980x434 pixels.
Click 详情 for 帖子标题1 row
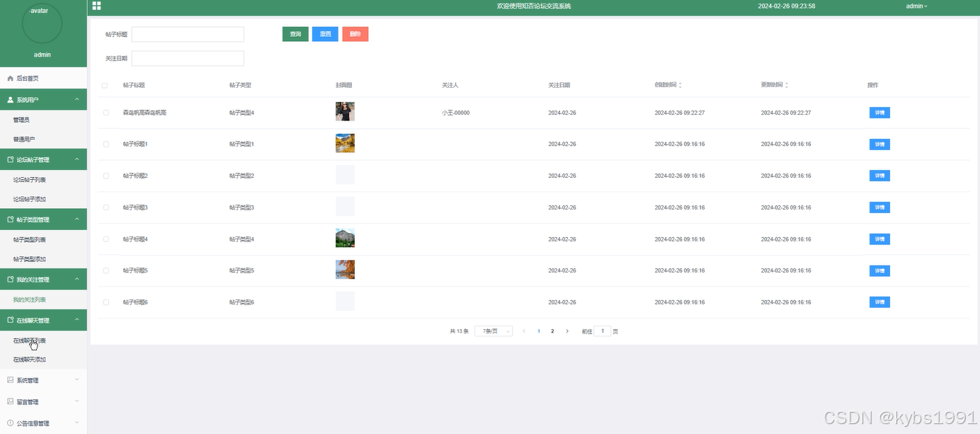pos(879,144)
